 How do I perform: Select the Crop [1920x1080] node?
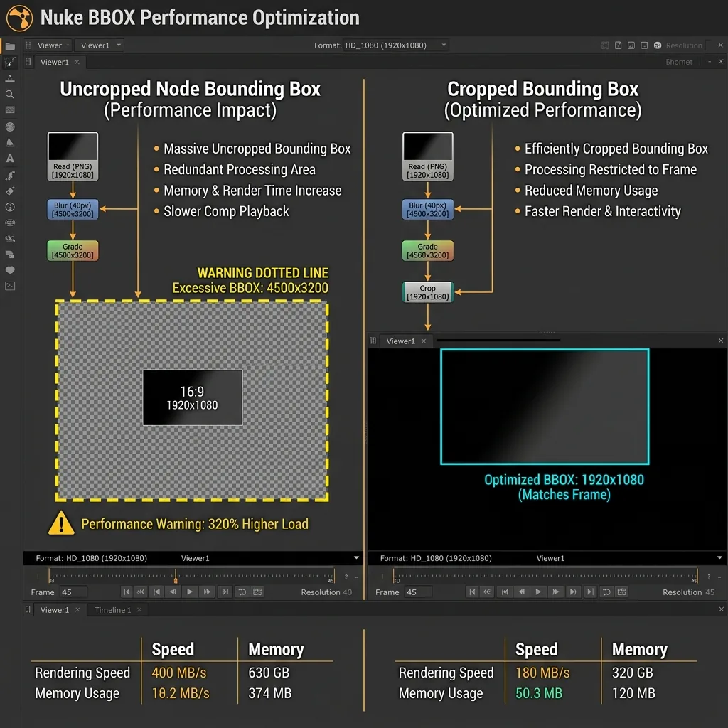click(427, 292)
